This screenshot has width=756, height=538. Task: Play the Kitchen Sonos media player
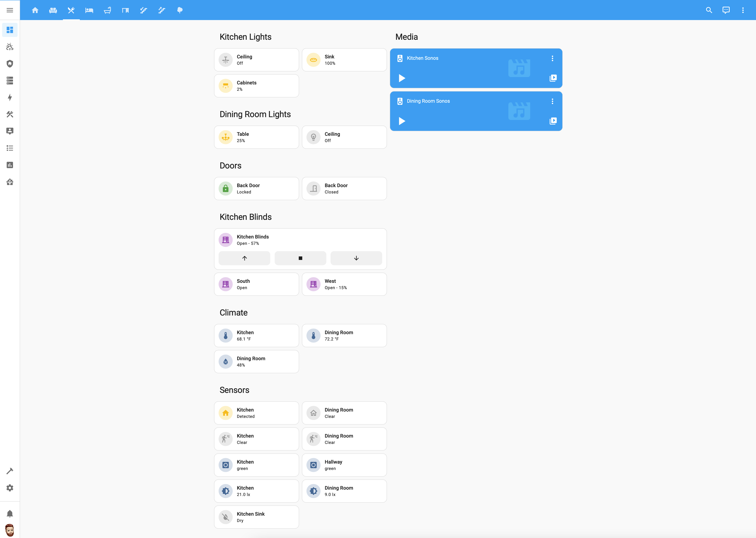coord(402,78)
